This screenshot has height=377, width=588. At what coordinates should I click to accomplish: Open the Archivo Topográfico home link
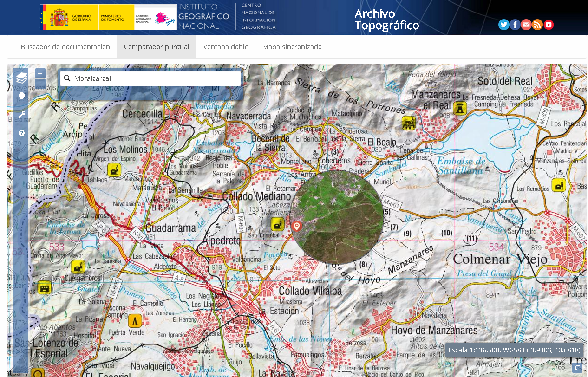click(x=386, y=17)
